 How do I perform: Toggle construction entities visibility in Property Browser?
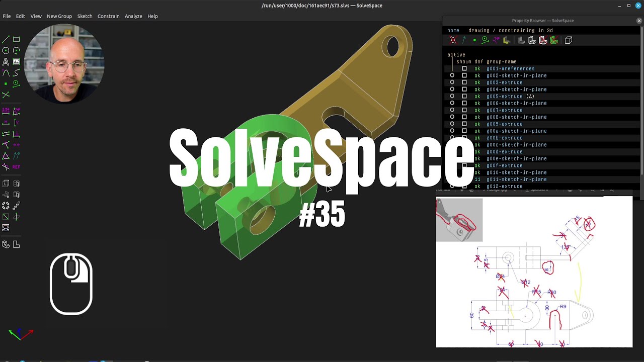(x=485, y=40)
